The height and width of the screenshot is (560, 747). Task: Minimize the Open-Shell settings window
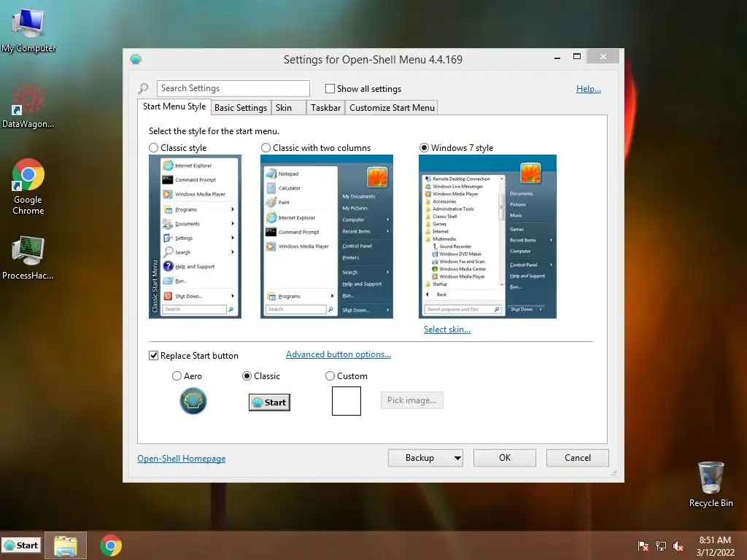click(557, 58)
